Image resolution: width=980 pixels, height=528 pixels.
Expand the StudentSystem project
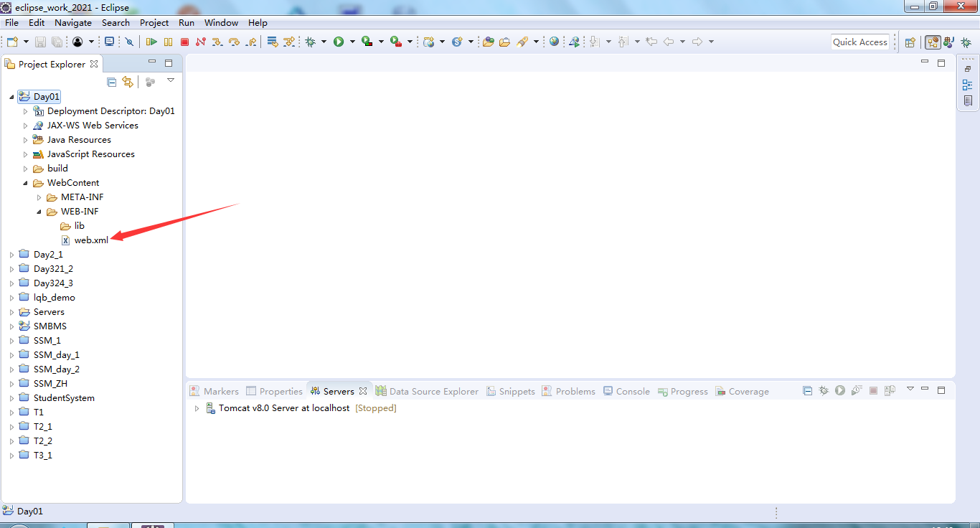(x=12, y=398)
